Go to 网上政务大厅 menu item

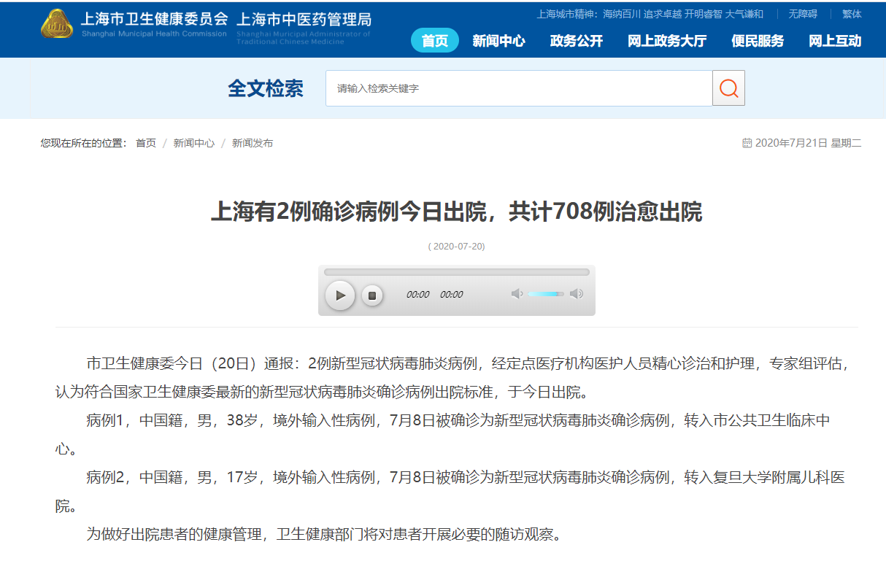pos(667,41)
